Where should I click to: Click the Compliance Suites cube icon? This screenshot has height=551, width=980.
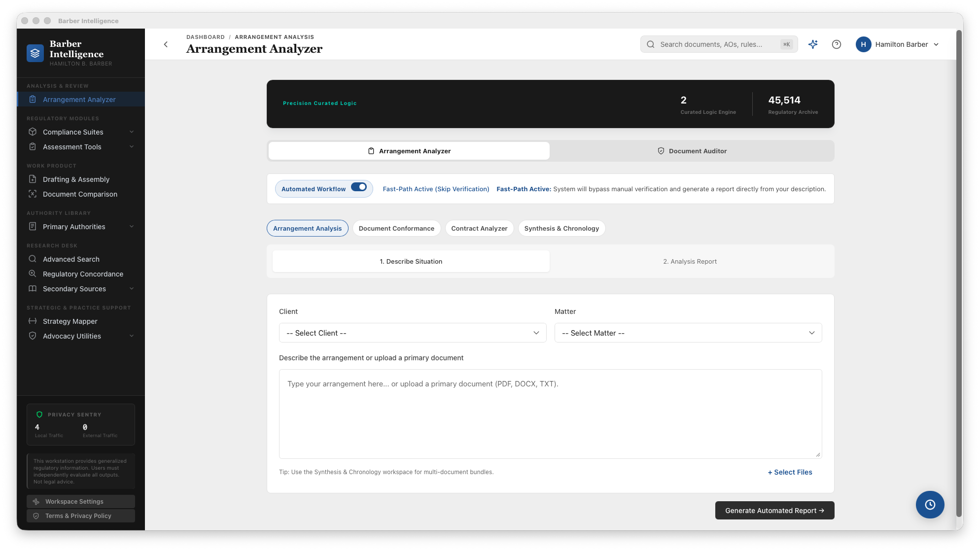[x=33, y=132]
